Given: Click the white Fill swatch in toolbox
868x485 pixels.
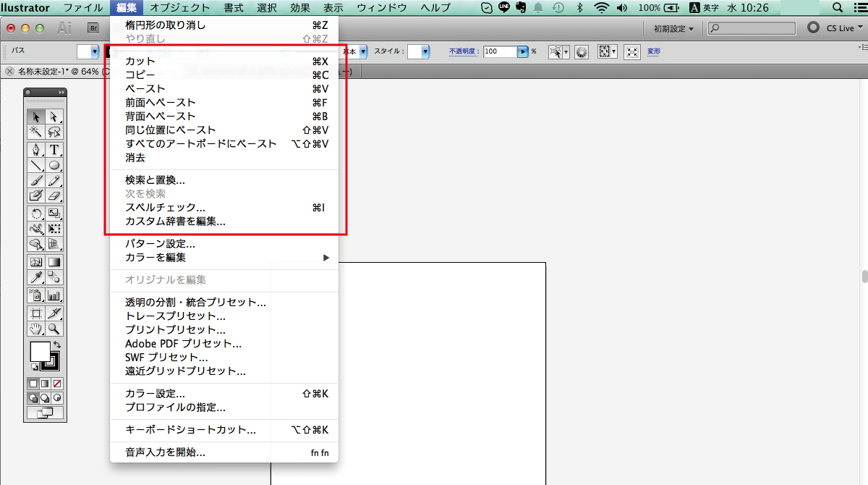Looking at the screenshot, I should [x=40, y=352].
